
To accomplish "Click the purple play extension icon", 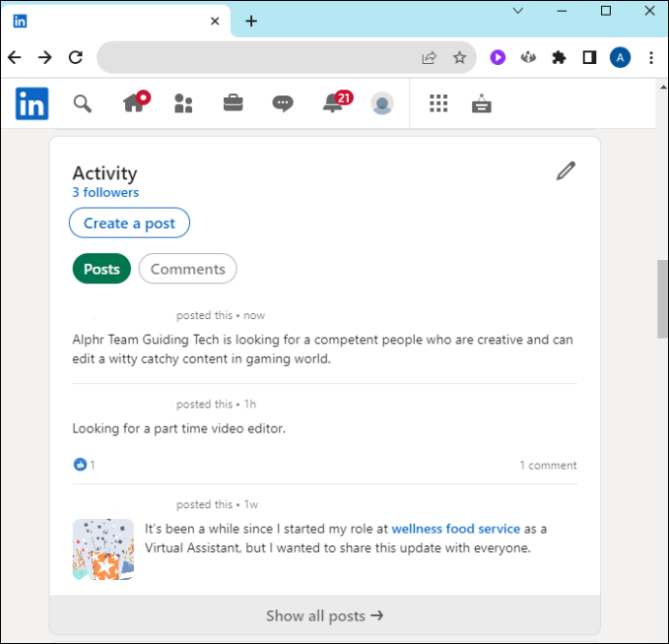I will (497, 57).
